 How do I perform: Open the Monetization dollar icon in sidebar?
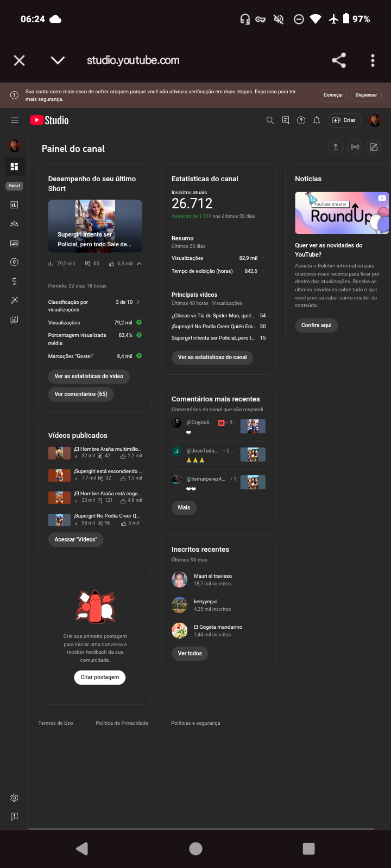coord(14,281)
